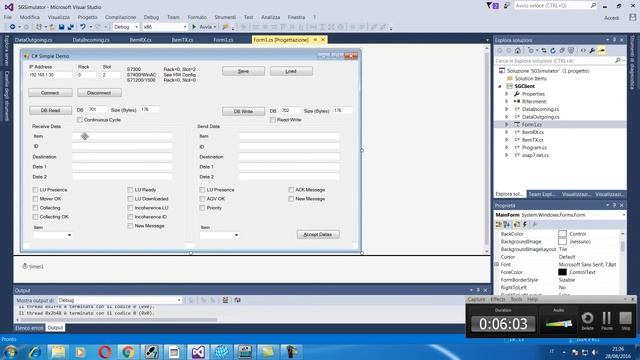The height and width of the screenshot is (360, 640).
Task: Open the Modifica menu
Action: (29, 17)
